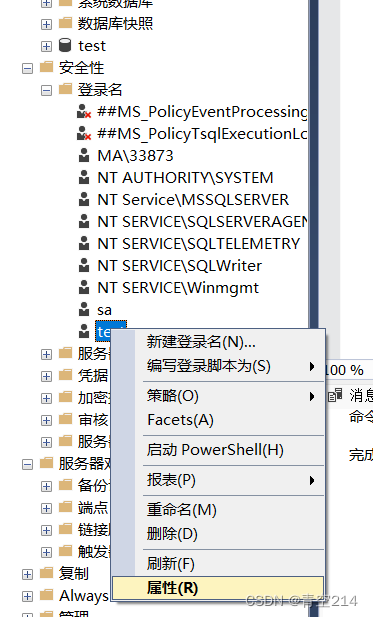Select the test database label

click(x=92, y=46)
